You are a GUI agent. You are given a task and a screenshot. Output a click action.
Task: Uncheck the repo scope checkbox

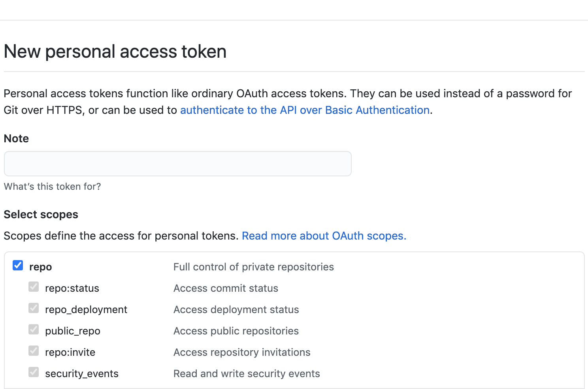18,265
